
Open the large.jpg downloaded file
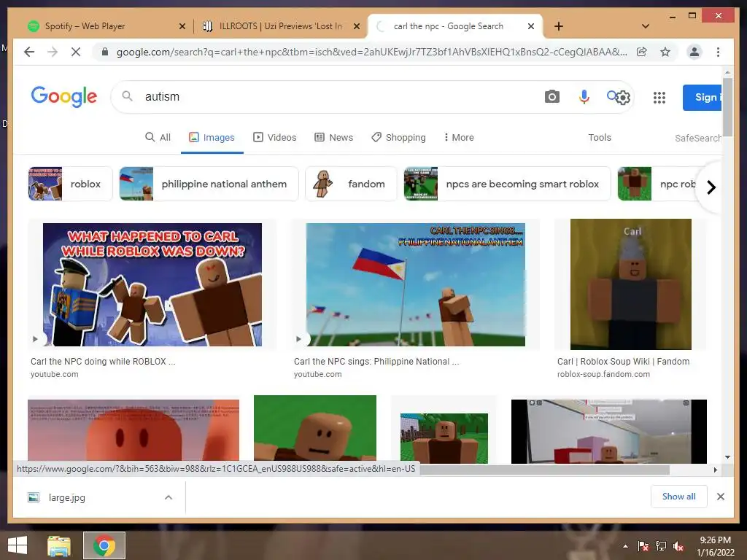[66, 497]
